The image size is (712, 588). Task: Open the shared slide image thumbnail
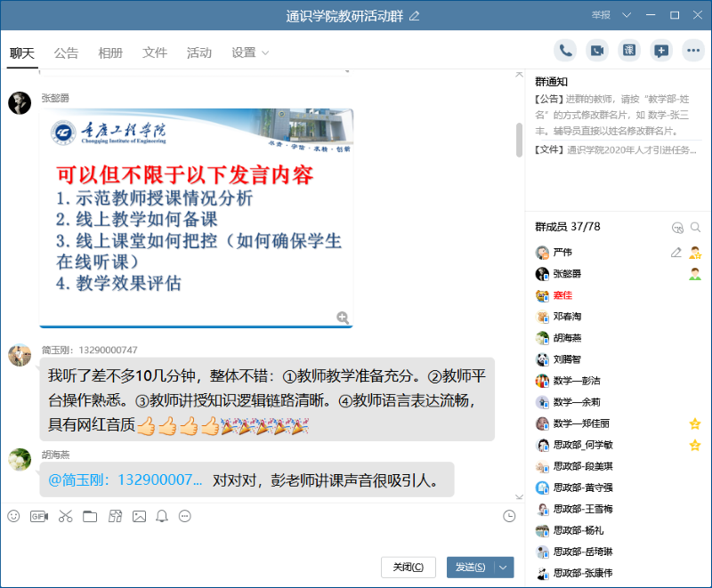click(x=196, y=217)
